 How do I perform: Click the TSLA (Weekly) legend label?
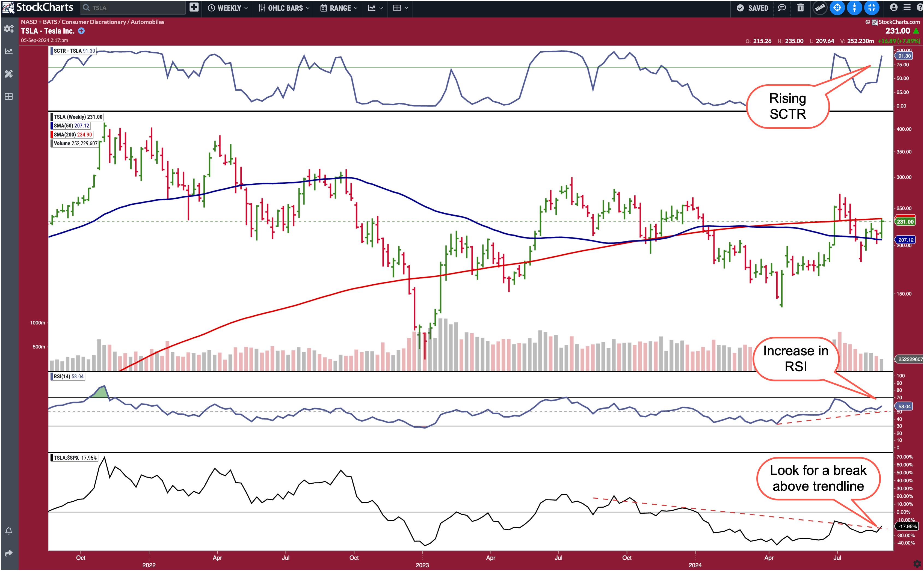pyautogui.click(x=77, y=117)
